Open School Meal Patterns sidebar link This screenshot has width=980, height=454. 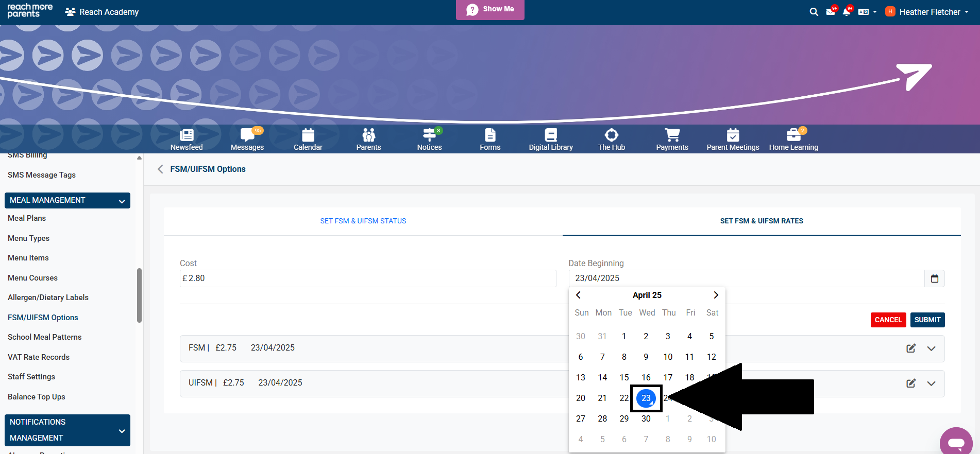[45, 337]
